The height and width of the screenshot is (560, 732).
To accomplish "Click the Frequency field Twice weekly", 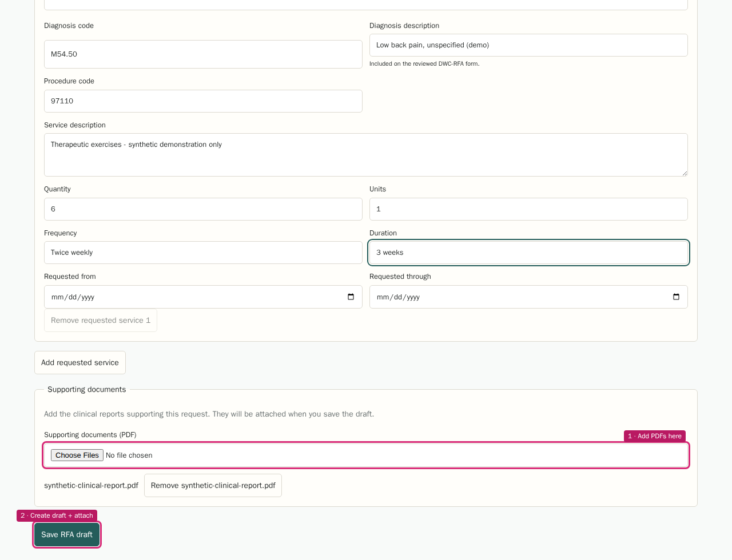I will (203, 253).
